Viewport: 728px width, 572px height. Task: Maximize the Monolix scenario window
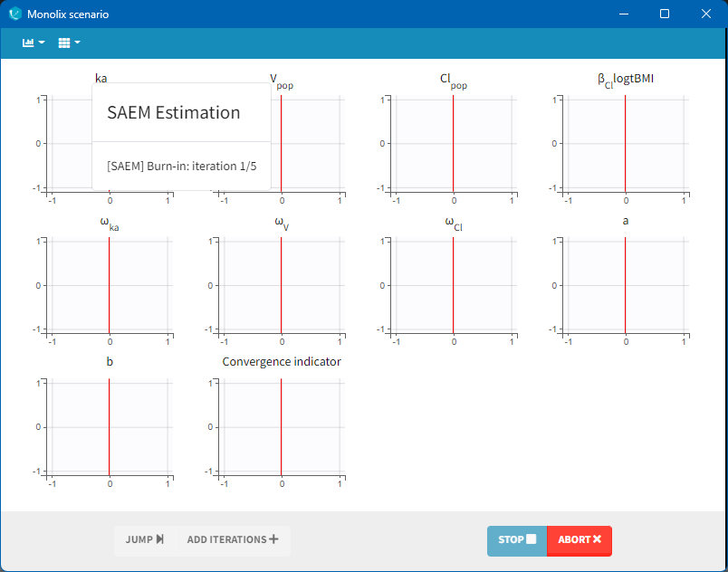coord(665,14)
